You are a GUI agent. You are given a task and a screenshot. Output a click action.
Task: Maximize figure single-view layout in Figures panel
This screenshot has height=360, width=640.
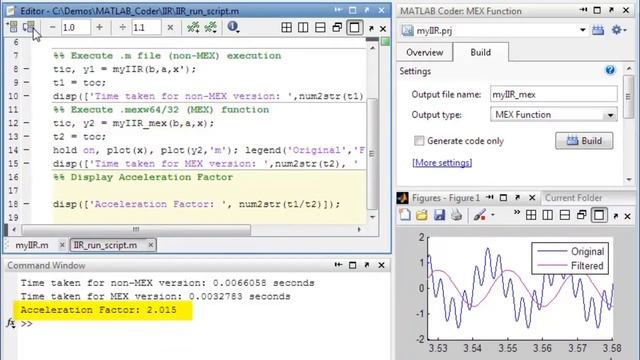click(x=599, y=215)
